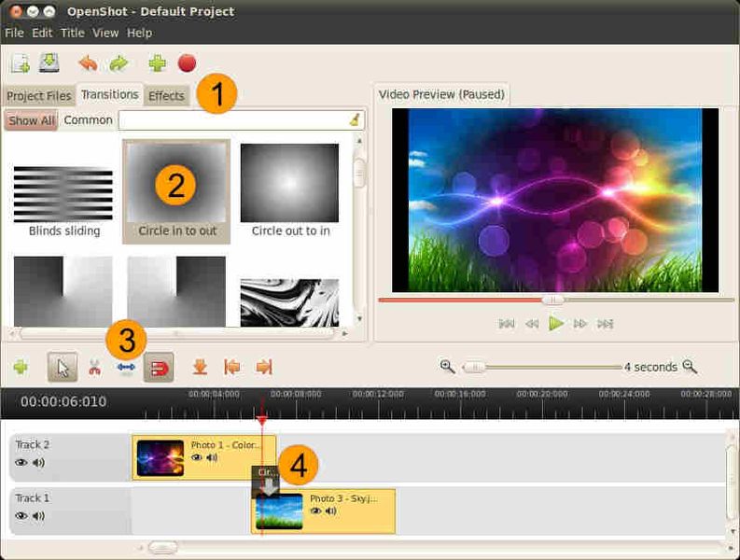The image size is (740, 560).
Task: Click the video preview seek slider handle
Action: (x=552, y=300)
